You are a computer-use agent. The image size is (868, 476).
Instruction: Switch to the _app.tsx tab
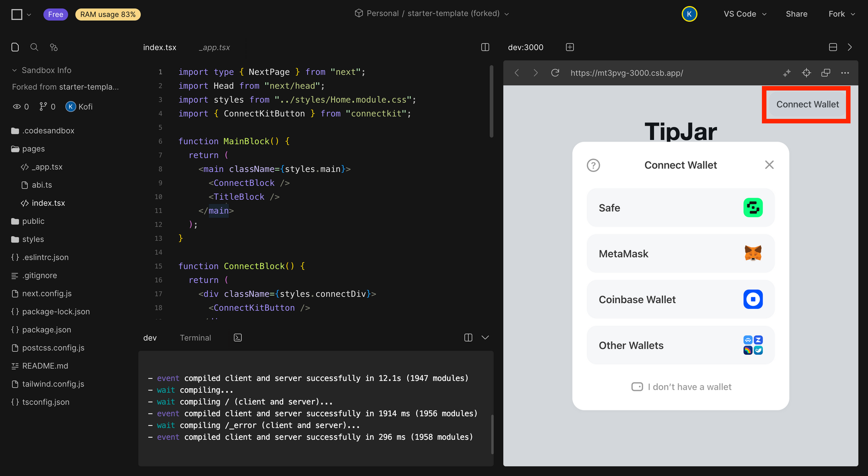click(x=214, y=47)
